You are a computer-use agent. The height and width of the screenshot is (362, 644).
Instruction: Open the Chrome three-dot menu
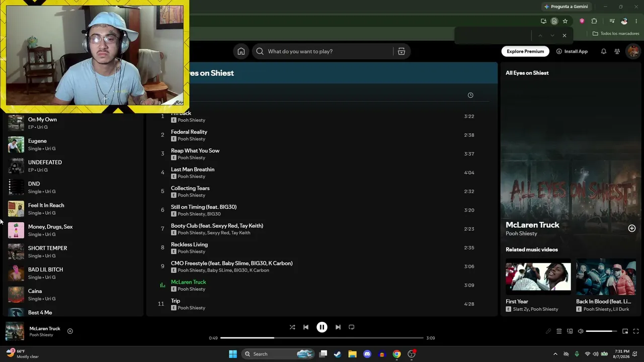[x=636, y=21]
